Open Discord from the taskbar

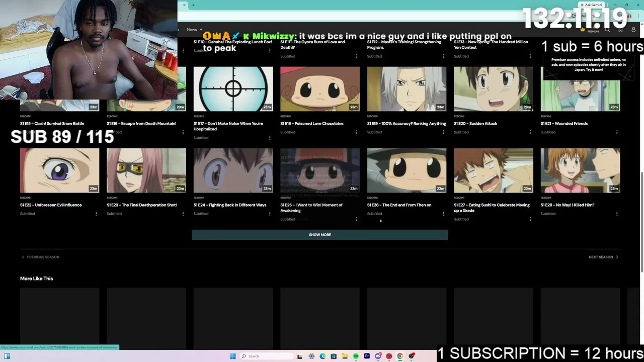coord(378,356)
